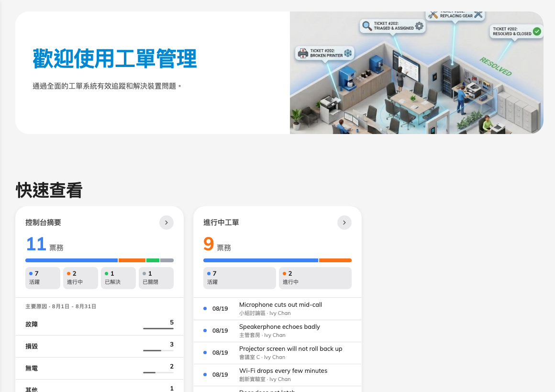
Task: Open ticket Microphone cuts out mid-call
Action: 277,309
